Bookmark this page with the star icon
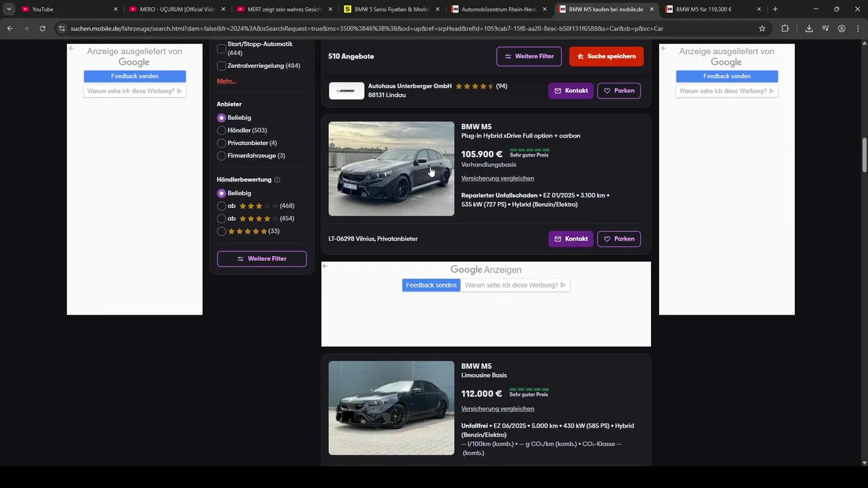This screenshot has width=868, height=488. (762, 28)
